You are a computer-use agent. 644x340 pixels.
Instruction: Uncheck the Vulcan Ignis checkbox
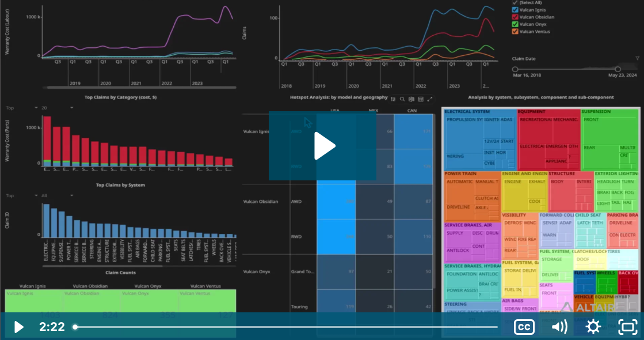515,10
